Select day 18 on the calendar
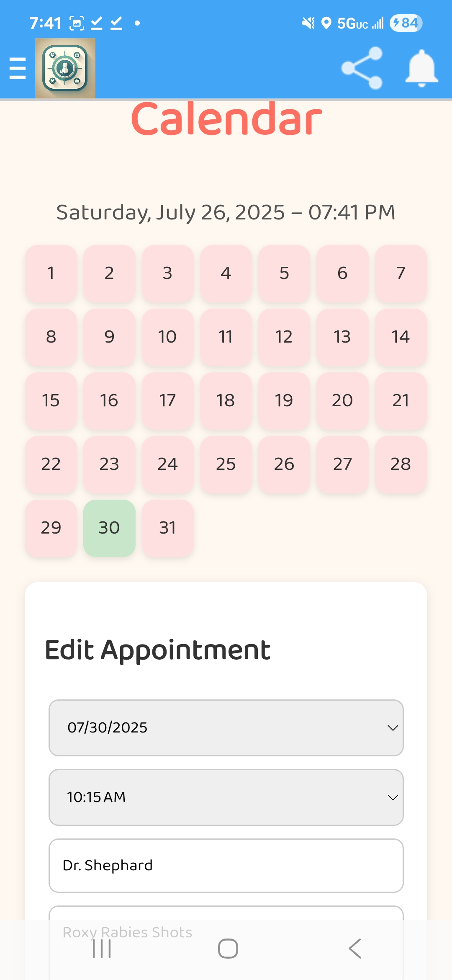The height and width of the screenshot is (980, 452). coord(226,400)
